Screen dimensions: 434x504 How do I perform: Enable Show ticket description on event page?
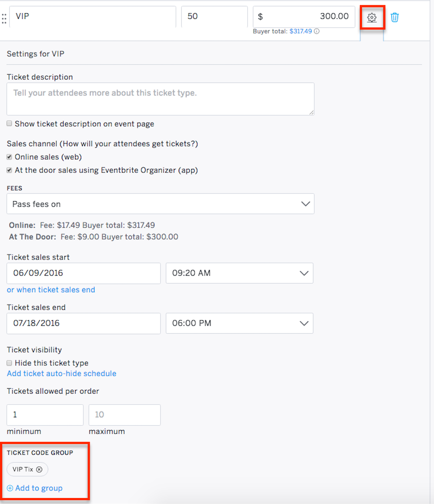click(9, 124)
